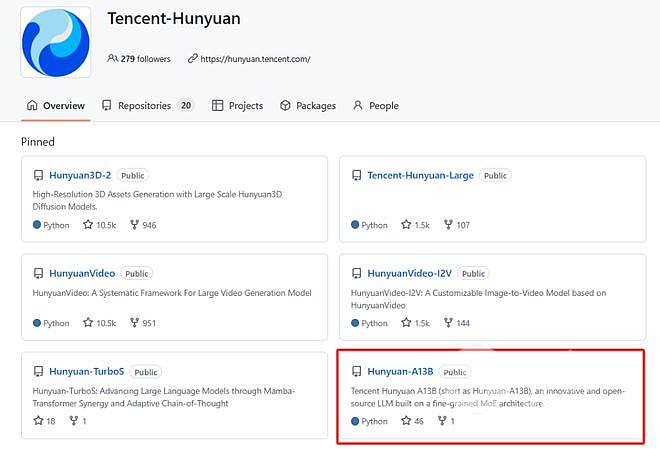Click the fork icon next to 951
Image resolution: width=660 pixels, height=449 pixels.
[x=134, y=323]
